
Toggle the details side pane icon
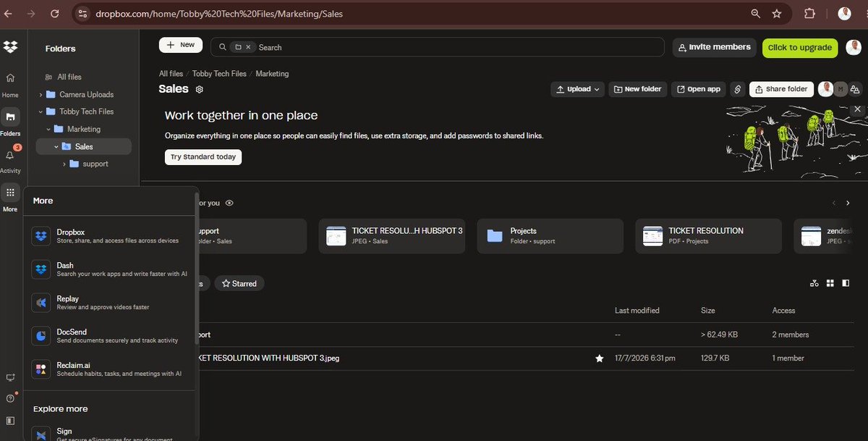tap(846, 283)
